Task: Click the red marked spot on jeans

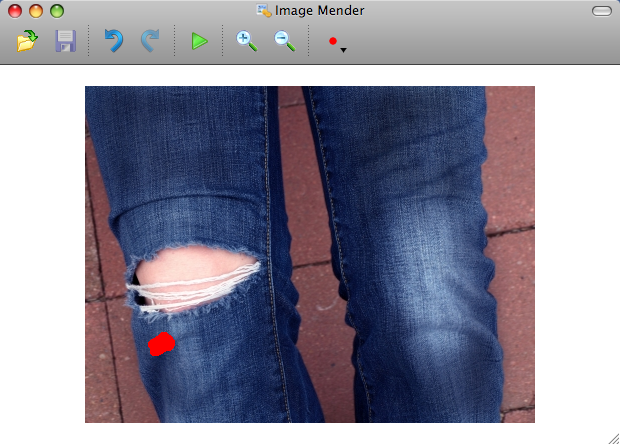Action: (161, 344)
